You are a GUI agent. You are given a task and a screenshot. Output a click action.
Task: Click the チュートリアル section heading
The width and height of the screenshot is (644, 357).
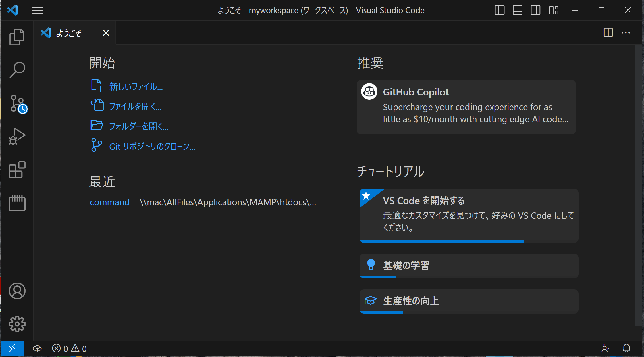(x=391, y=171)
